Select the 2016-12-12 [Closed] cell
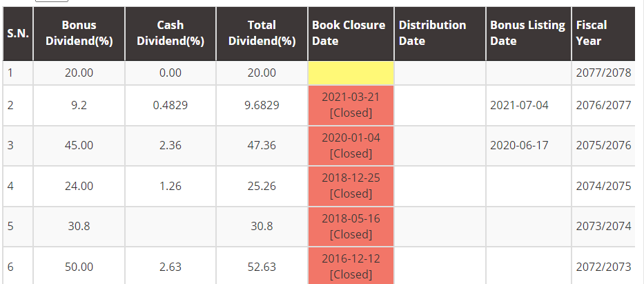644x284 pixels. click(x=351, y=266)
